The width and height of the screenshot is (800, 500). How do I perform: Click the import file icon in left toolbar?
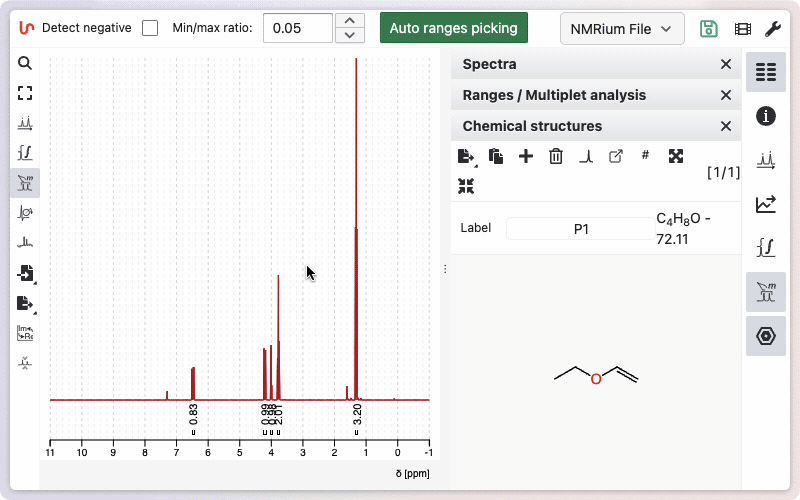click(x=25, y=273)
